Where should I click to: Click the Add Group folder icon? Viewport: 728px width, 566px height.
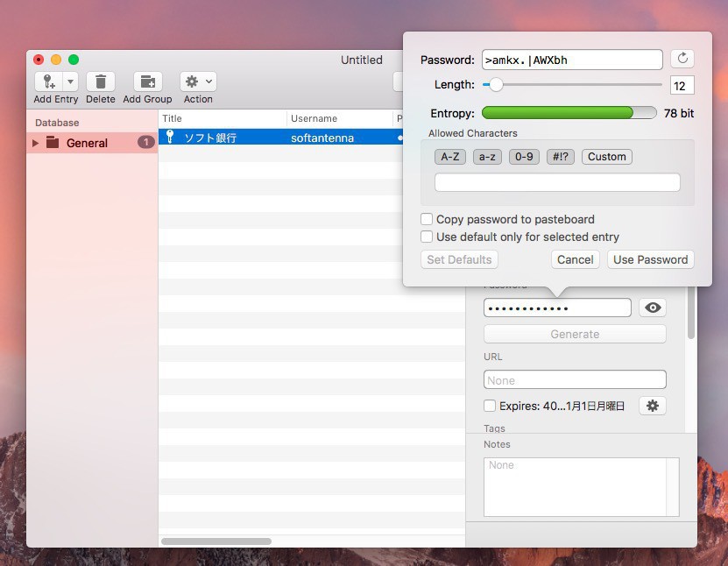point(147,81)
